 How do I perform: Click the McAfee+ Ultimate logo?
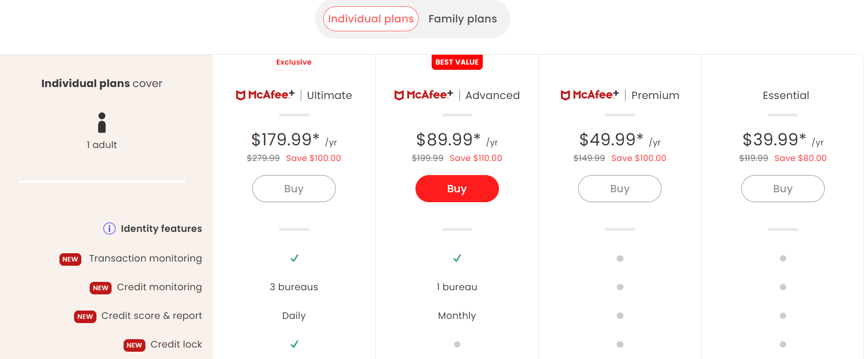pos(265,95)
